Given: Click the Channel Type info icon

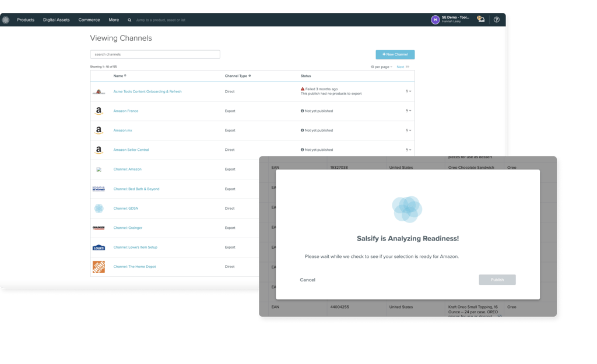Looking at the screenshot, I should [x=250, y=76].
